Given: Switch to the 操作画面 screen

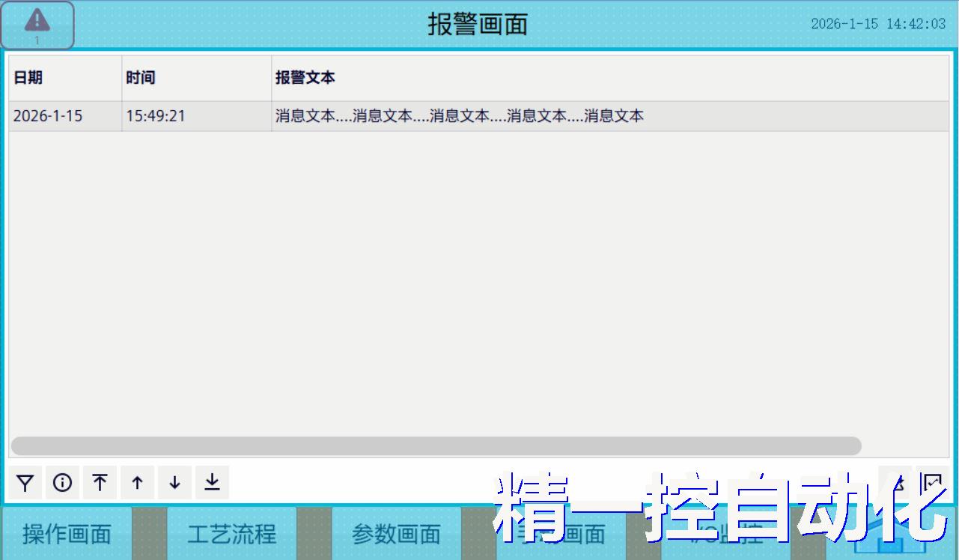Looking at the screenshot, I should point(66,534).
